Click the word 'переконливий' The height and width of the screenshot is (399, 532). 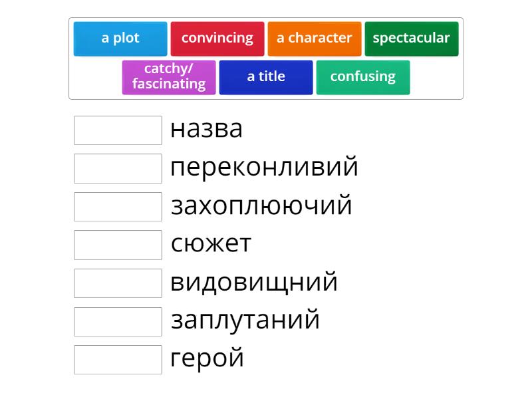(264, 167)
